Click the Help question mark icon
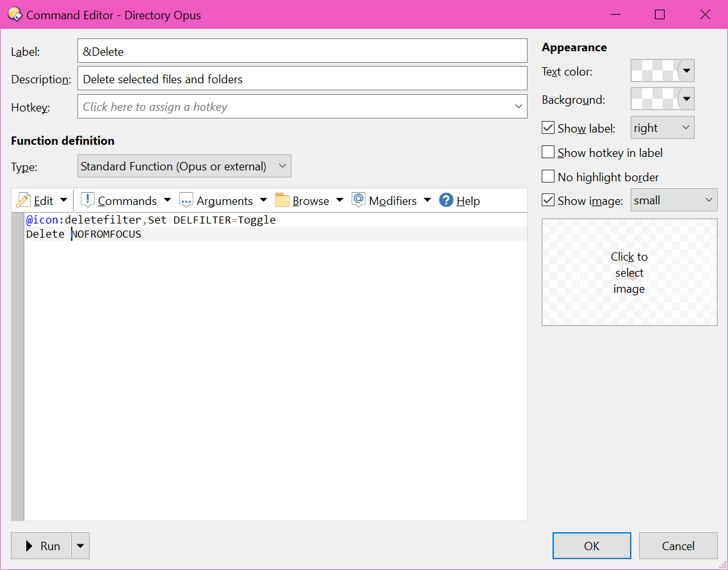This screenshot has width=728, height=570. coord(446,200)
